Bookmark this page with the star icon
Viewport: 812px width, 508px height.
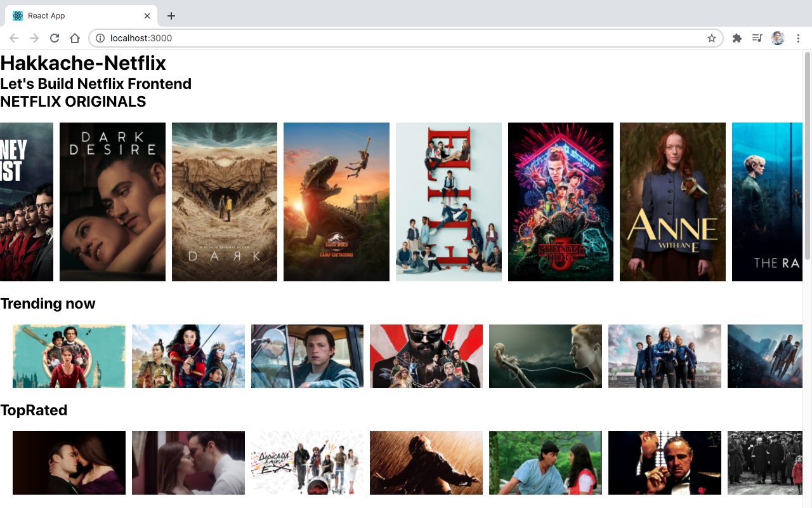point(712,38)
